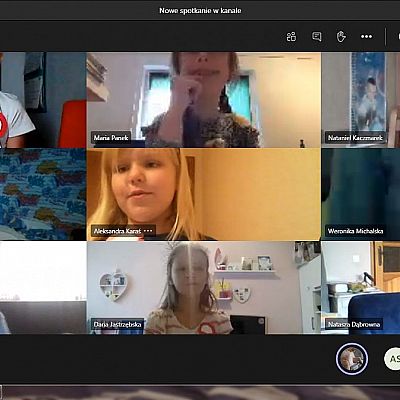Open the circular photo participant avatar

coord(352,359)
